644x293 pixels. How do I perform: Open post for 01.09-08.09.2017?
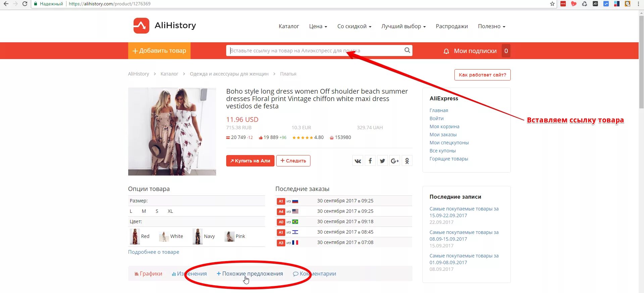(x=464, y=259)
